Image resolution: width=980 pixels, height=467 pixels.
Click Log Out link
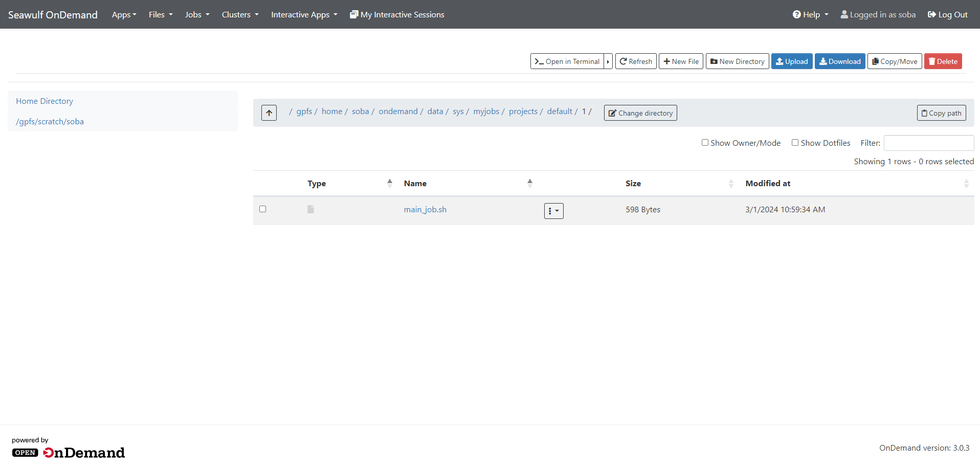(947, 14)
